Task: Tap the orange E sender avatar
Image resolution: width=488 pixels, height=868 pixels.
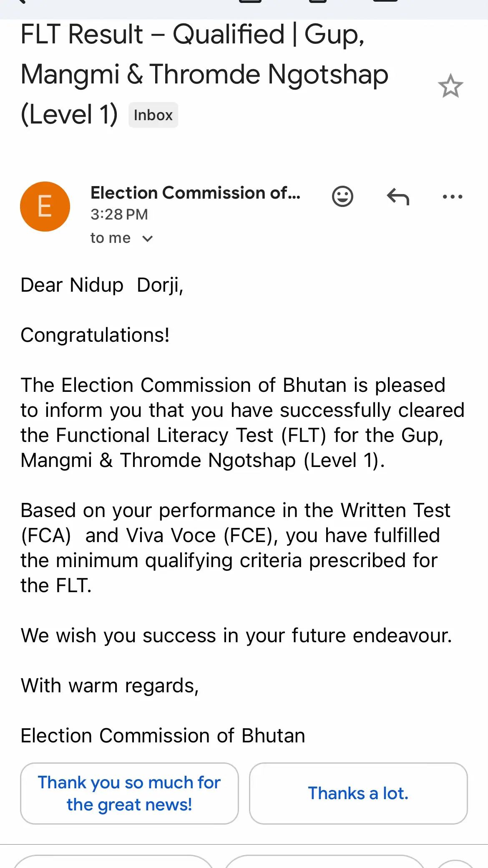Action: [45, 207]
